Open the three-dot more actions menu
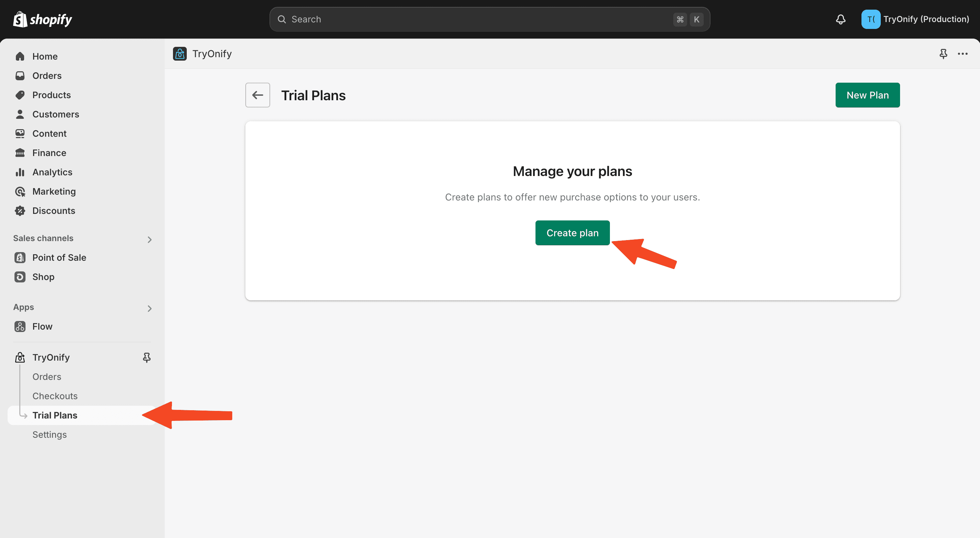The width and height of the screenshot is (980, 538). coord(962,54)
